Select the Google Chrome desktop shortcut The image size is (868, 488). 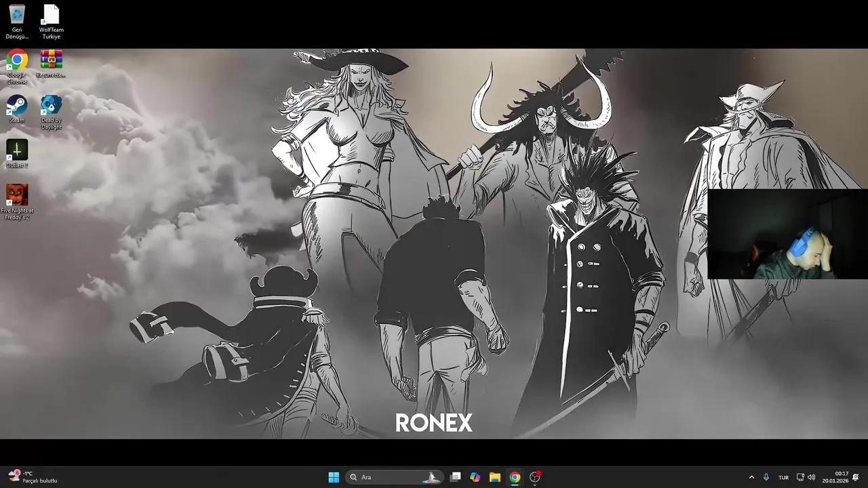(x=17, y=67)
